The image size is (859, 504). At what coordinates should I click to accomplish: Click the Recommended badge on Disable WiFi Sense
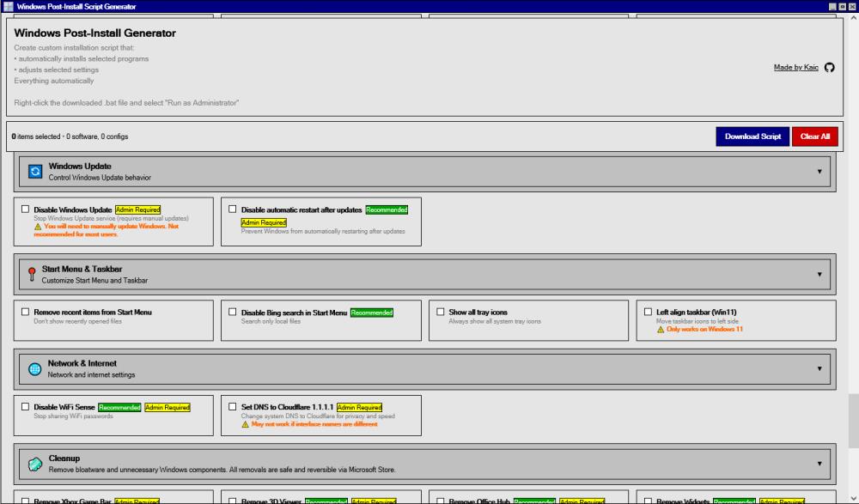pos(119,408)
